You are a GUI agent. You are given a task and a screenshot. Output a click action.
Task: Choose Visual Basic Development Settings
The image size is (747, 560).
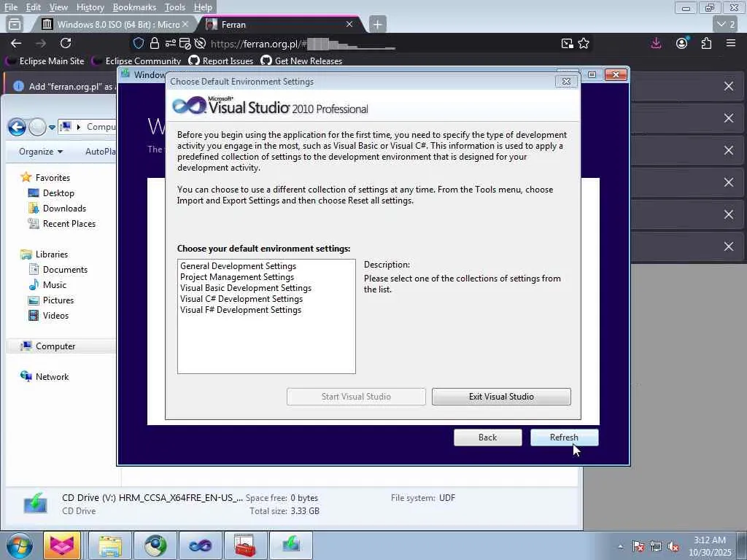(245, 288)
